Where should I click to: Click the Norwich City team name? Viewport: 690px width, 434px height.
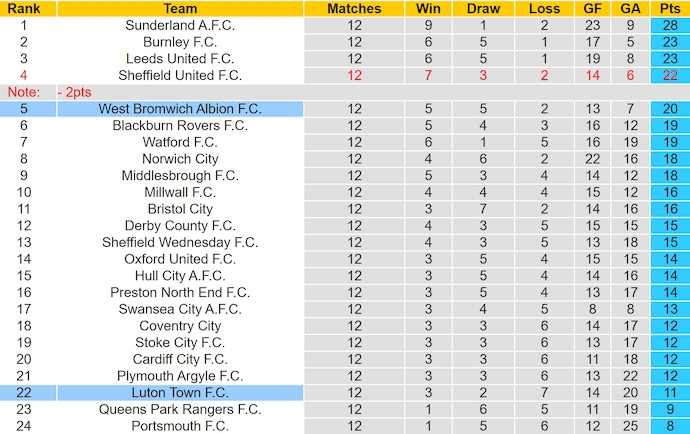[x=180, y=158]
